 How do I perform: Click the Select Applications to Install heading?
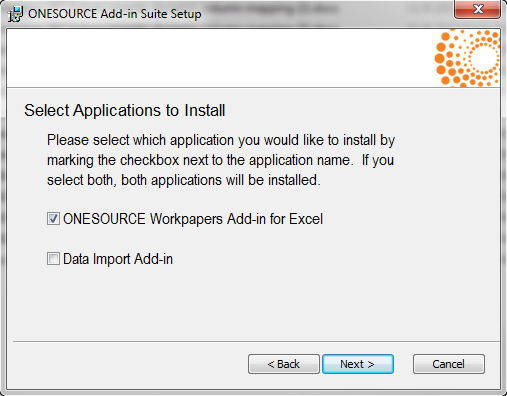click(125, 110)
